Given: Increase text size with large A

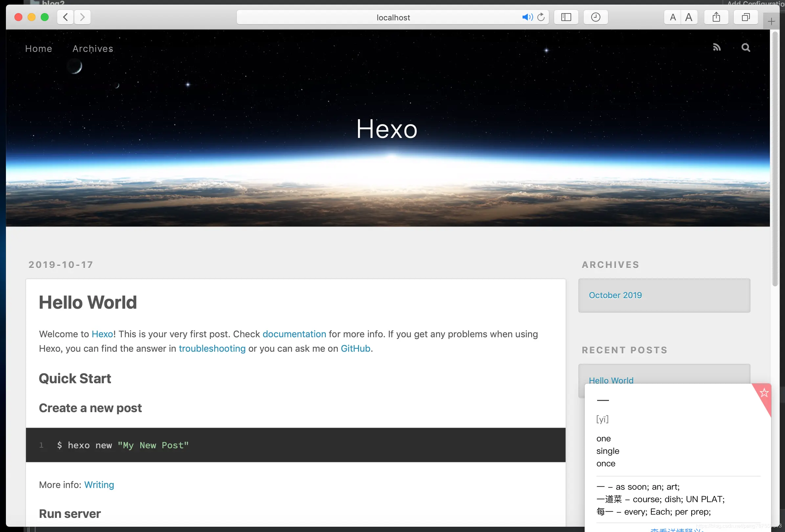Looking at the screenshot, I should [689, 17].
